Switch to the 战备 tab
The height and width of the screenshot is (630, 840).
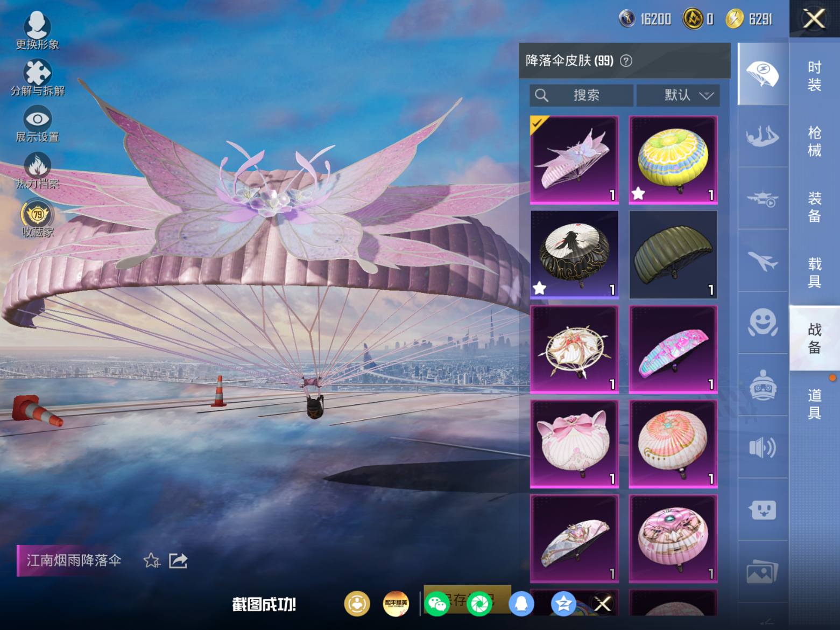[814, 338]
